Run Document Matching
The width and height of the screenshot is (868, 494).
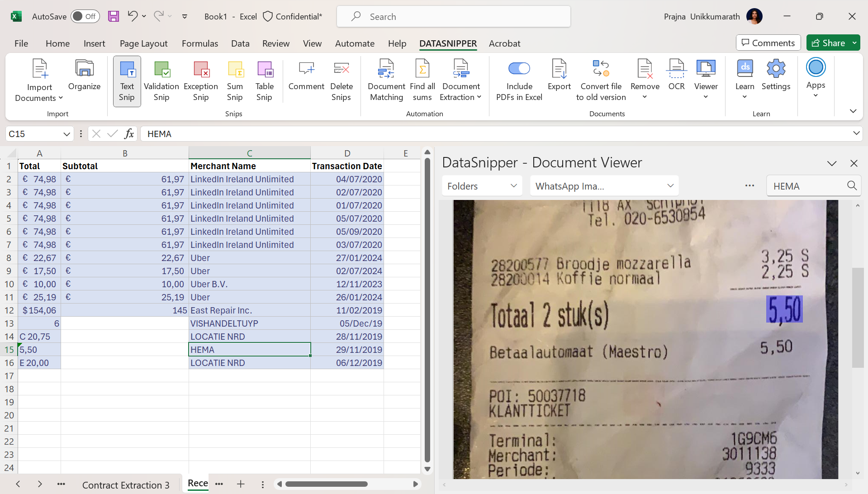point(386,81)
